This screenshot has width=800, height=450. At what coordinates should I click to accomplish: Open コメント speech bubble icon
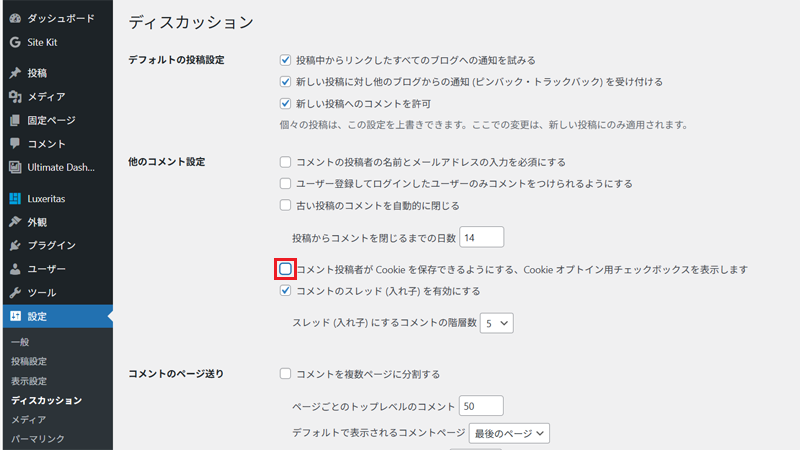click(15, 144)
